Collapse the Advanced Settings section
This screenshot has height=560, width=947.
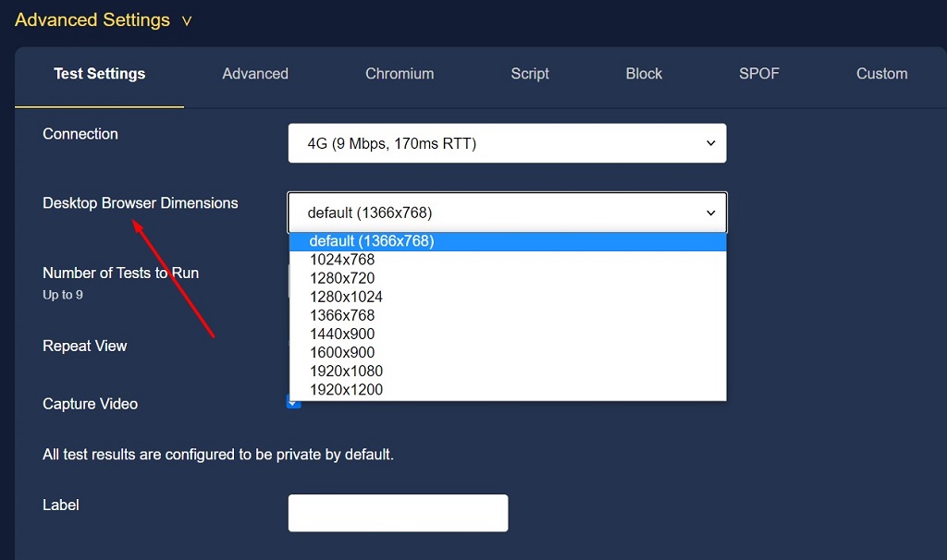(x=186, y=19)
